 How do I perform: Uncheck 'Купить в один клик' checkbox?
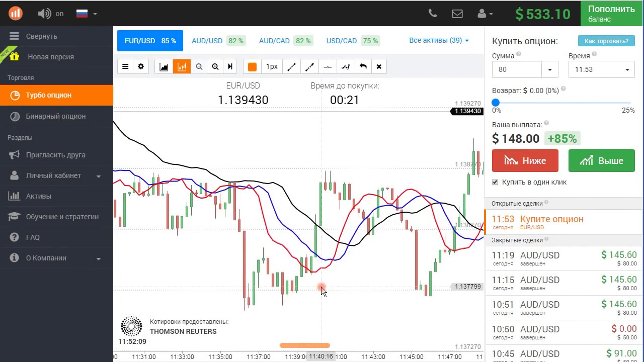point(495,182)
